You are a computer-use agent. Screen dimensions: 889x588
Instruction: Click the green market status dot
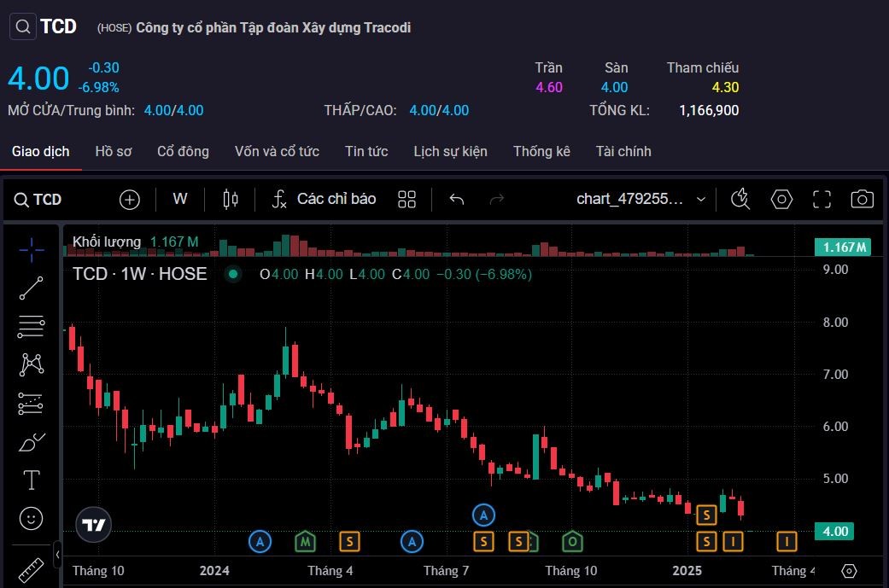click(233, 274)
